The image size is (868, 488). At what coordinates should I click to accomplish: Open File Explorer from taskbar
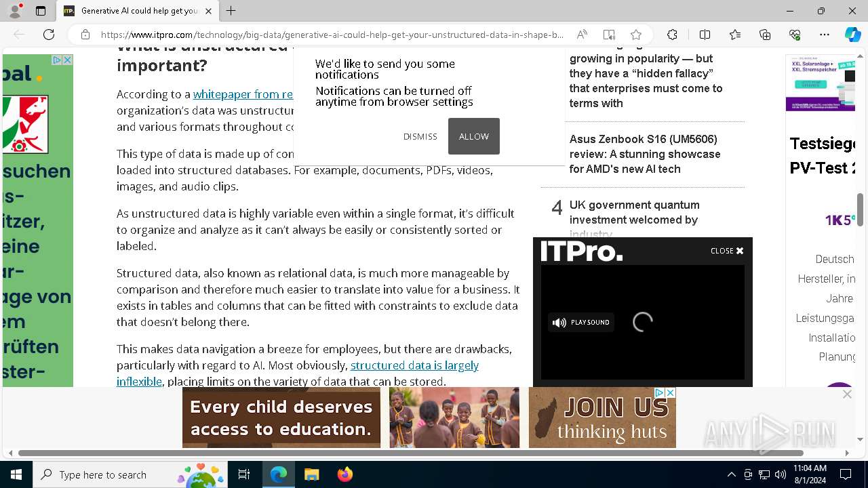click(311, 474)
